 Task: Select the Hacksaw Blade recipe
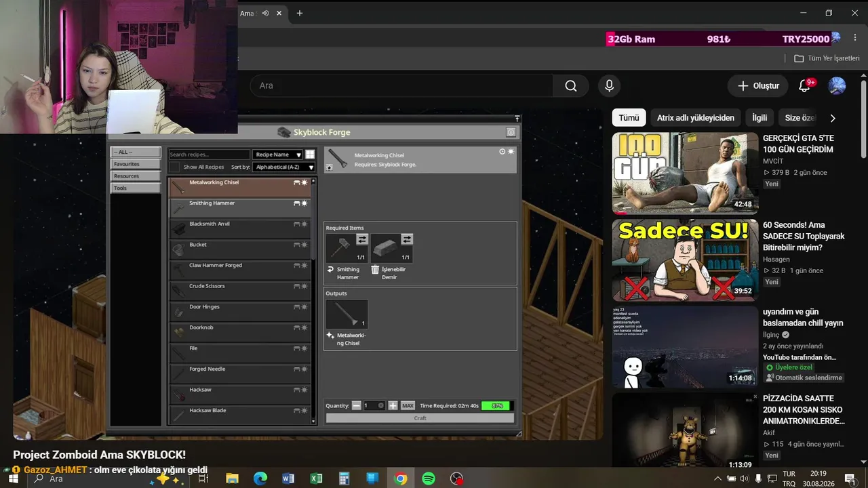[240, 415]
